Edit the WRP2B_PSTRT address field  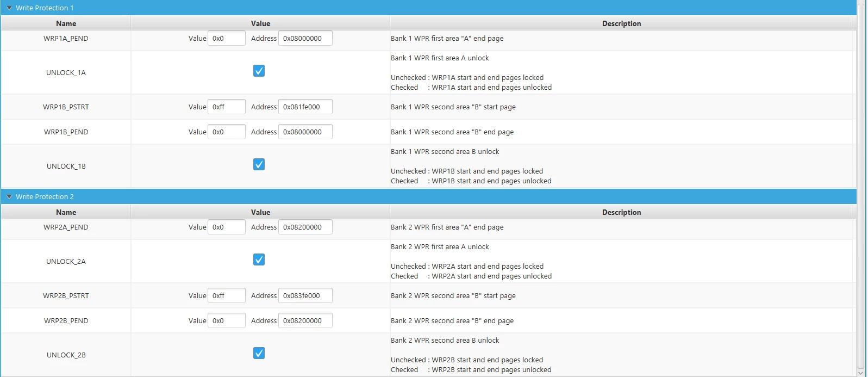(x=305, y=295)
